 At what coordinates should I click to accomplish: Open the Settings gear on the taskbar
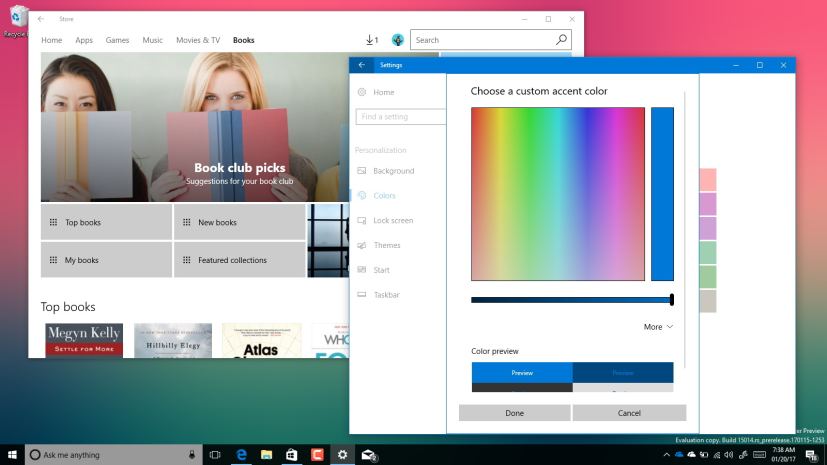pos(342,454)
